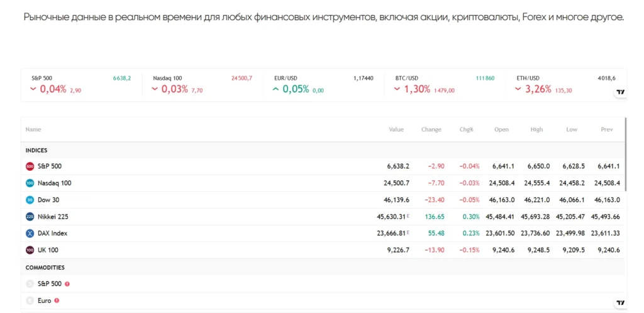Click the down arrow of BTC/USD ticker

point(397,89)
